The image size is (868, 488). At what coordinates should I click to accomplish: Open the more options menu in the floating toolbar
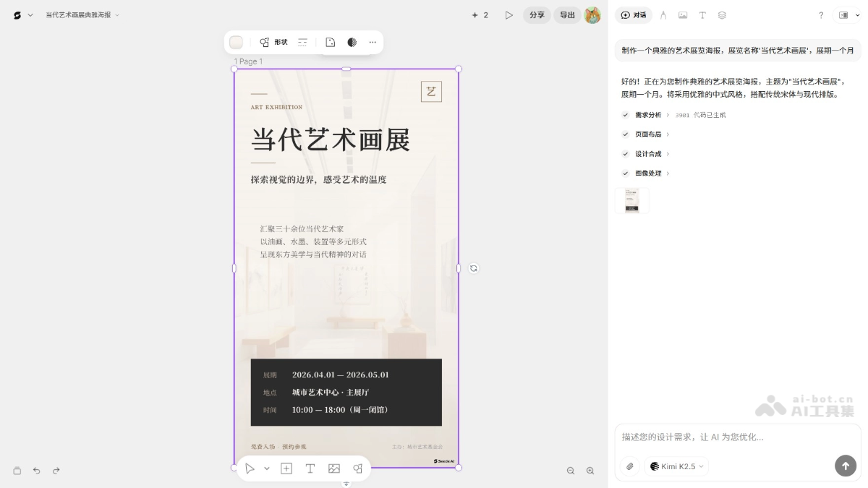click(373, 42)
